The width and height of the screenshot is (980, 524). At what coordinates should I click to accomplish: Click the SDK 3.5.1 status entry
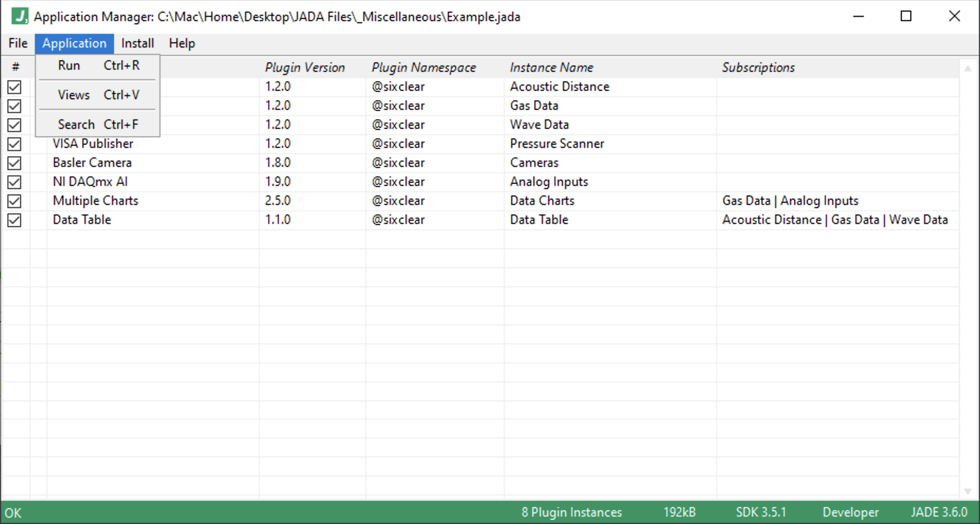pyautogui.click(x=761, y=512)
